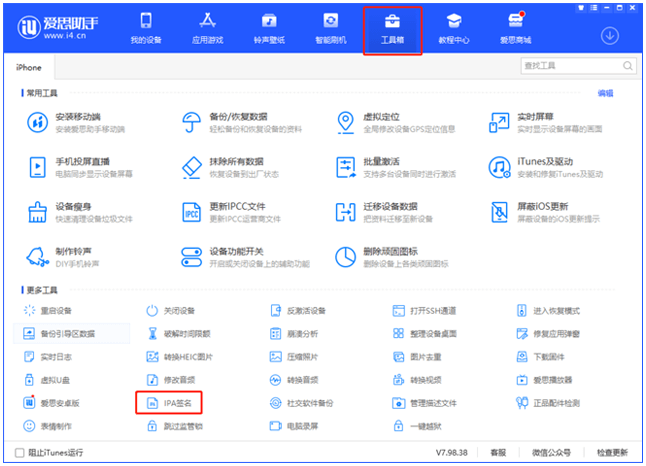
Task: Click the download arrow icon in header
Action: tap(609, 36)
